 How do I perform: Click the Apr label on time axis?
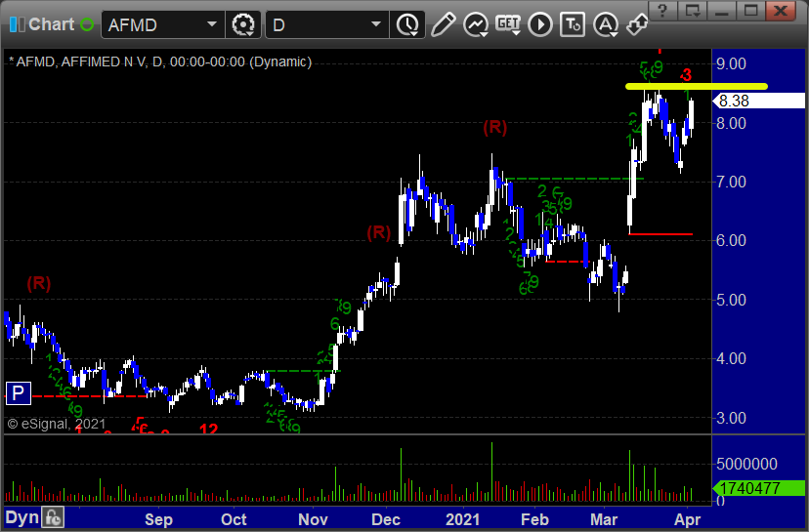[x=687, y=519]
